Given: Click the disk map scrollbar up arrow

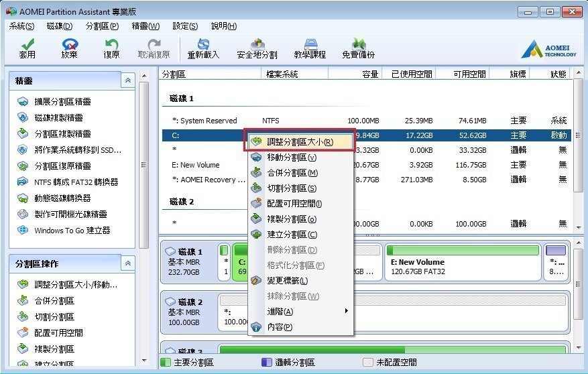Looking at the screenshot, I should 578,243.
